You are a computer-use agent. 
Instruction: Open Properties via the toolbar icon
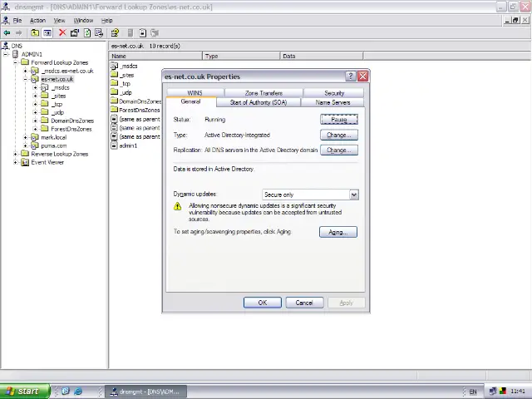pos(75,33)
